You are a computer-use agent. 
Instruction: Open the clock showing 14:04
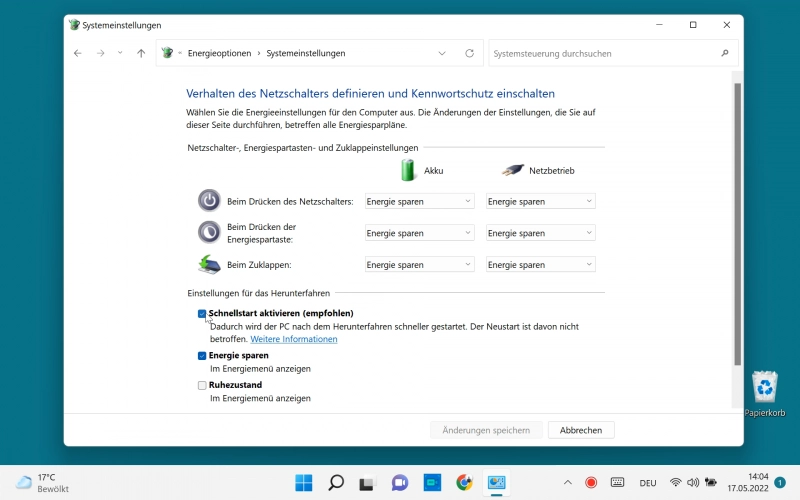click(748, 483)
